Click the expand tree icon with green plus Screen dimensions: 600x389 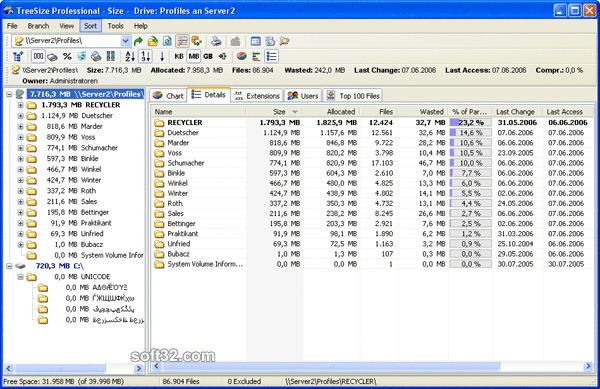click(x=18, y=57)
